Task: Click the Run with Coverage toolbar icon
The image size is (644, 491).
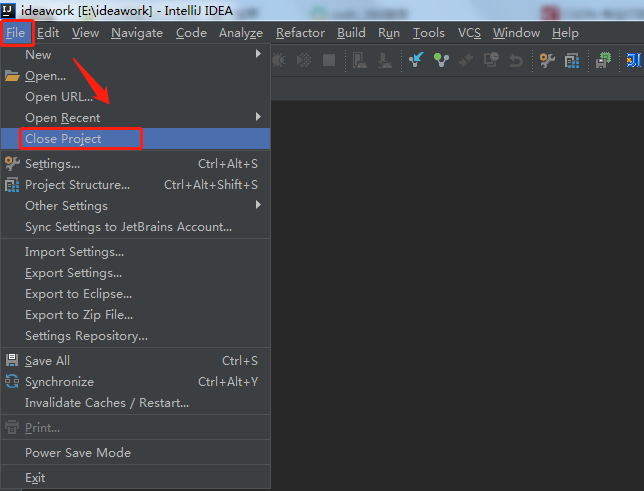Action: pos(304,60)
